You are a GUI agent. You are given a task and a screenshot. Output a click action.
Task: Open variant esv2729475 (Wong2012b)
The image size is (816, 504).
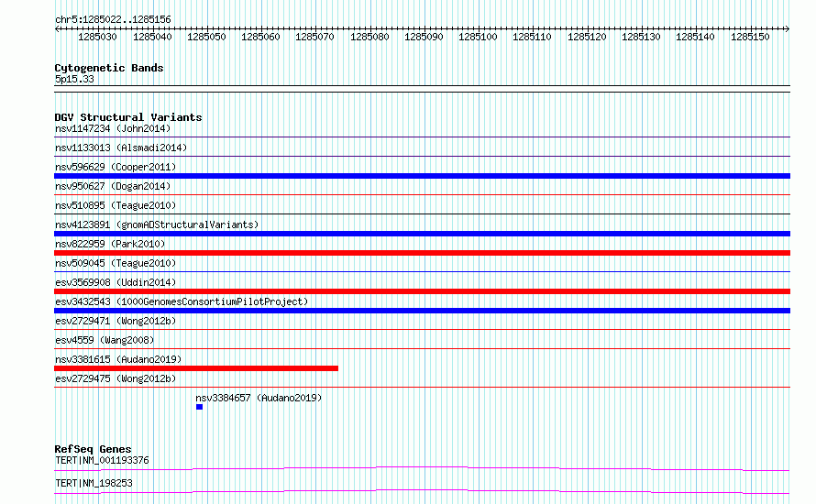pyautogui.click(x=116, y=378)
